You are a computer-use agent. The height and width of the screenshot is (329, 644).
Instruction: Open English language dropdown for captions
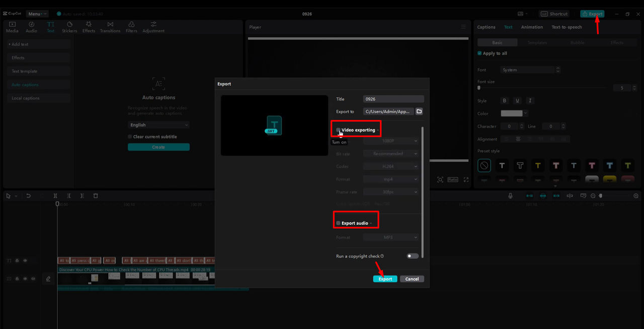click(x=158, y=125)
